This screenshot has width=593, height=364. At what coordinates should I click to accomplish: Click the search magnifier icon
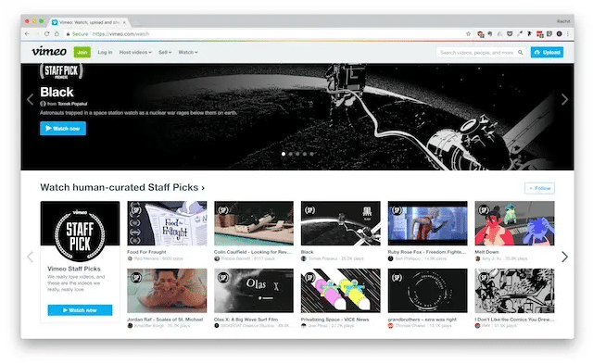click(x=521, y=52)
